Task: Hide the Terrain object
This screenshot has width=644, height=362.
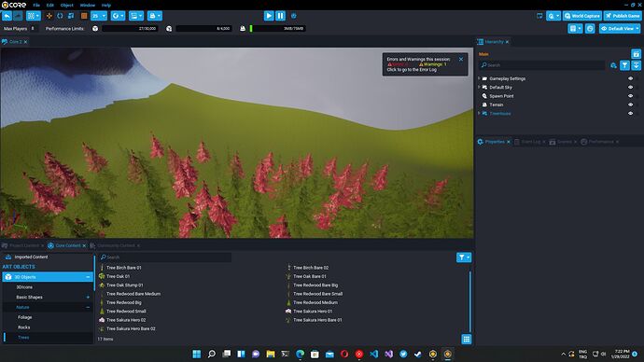Action: pos(630,104)
